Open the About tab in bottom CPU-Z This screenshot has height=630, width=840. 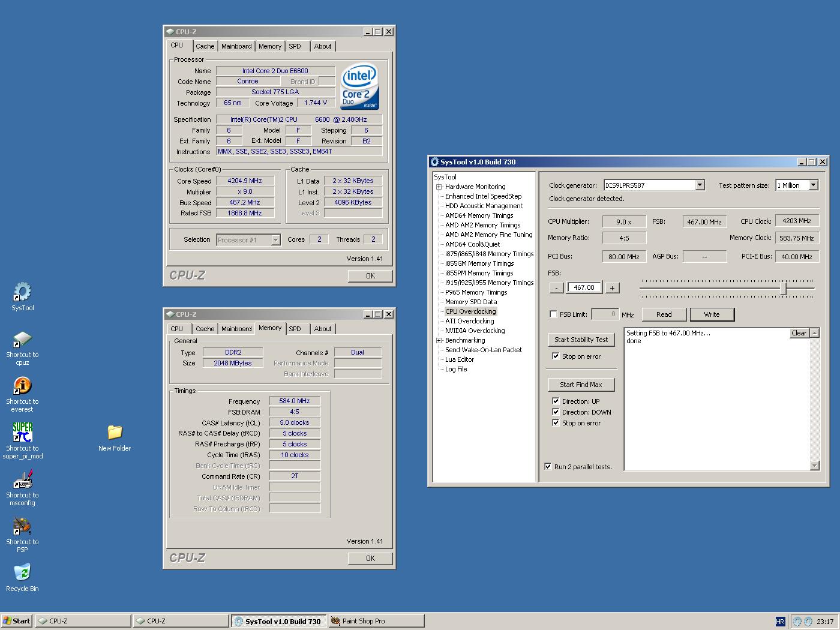(323, 329)
